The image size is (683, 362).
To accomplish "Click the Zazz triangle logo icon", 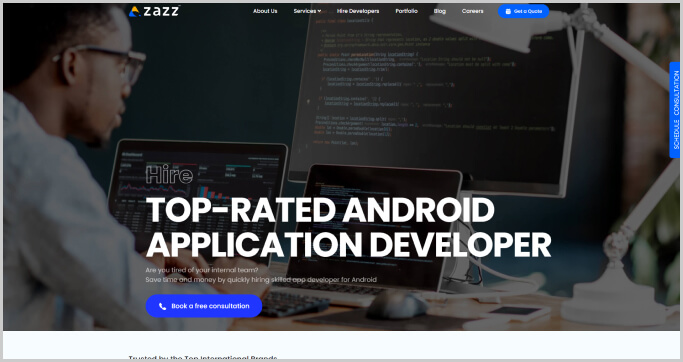I will coord(134,11).
